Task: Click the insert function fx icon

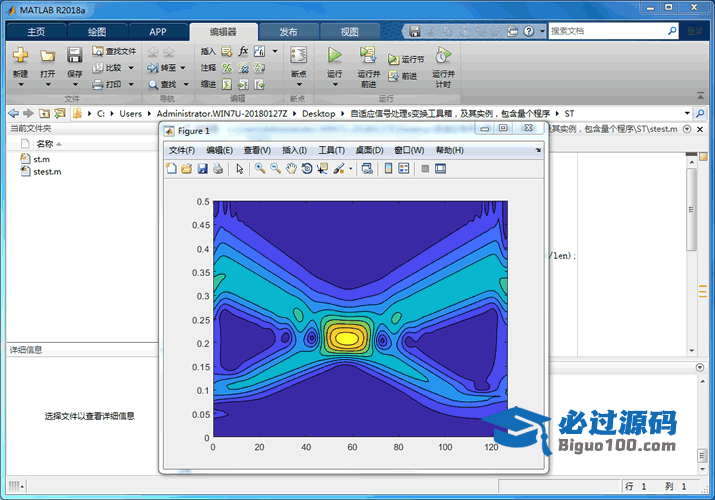Action: pos(243,51)
